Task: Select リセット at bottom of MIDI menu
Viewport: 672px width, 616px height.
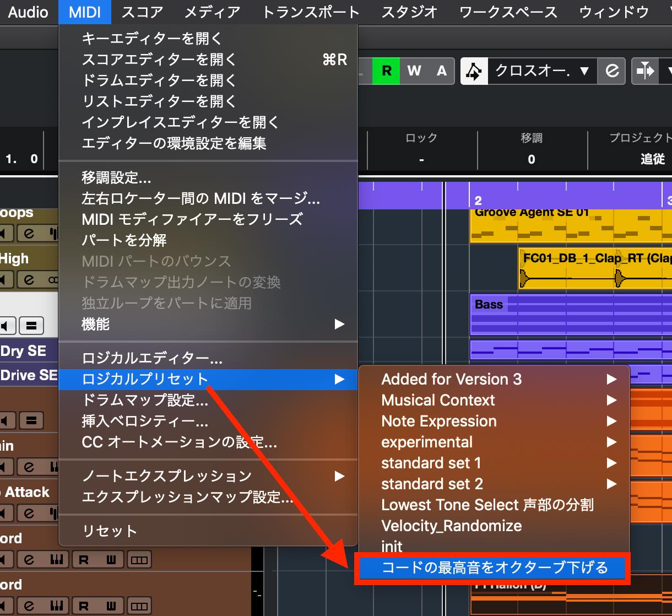Action: click(x=208, y=531)
